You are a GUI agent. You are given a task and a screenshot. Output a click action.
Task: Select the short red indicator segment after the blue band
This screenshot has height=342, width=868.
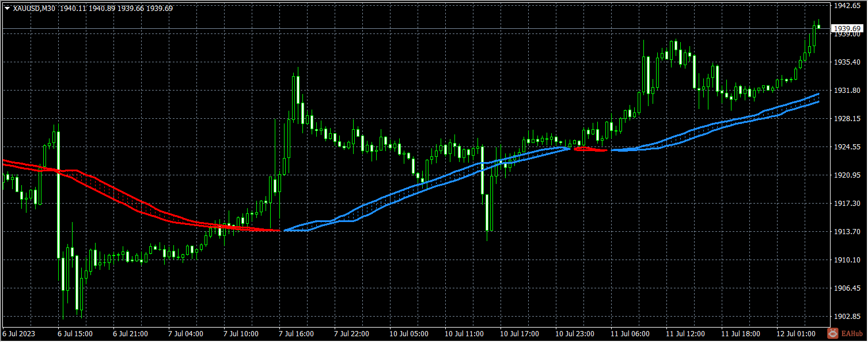tap(591, 149)
